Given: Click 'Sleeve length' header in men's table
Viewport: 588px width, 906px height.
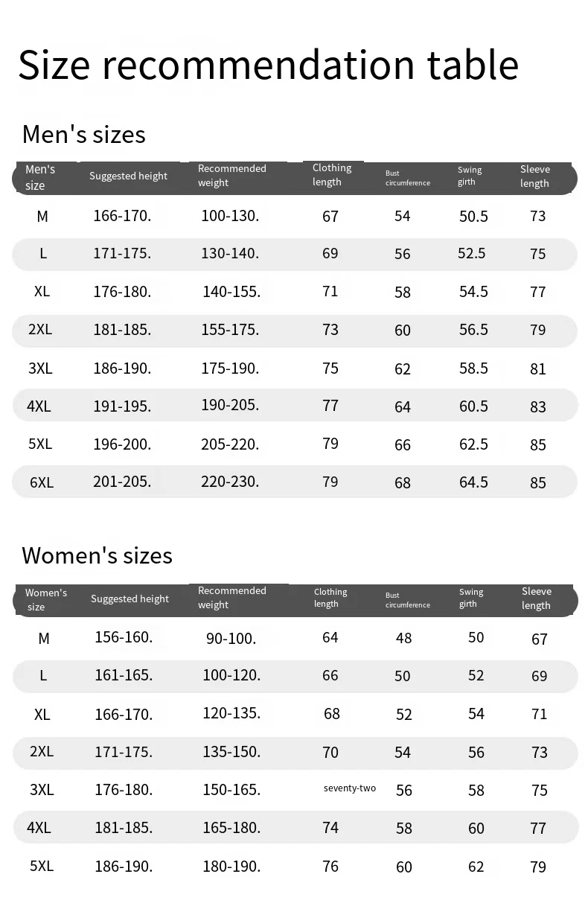Looking at the screenshot, I should tap(534, 176).
